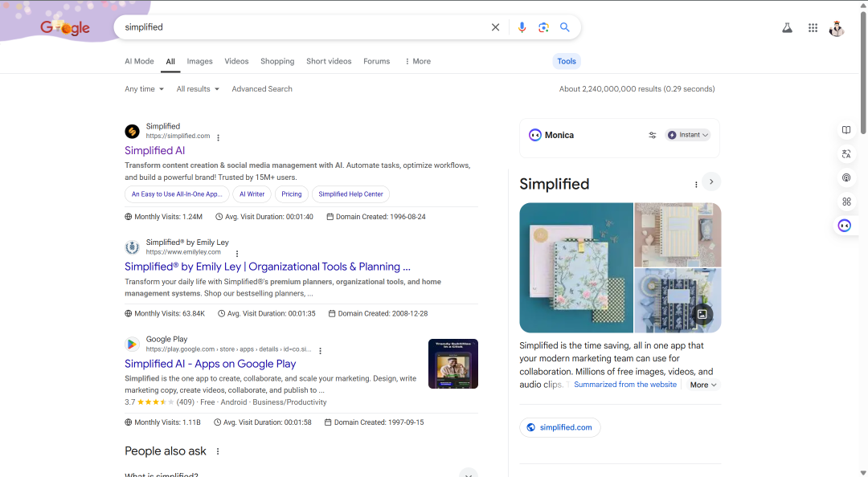Image resolution: width=868 pixels, height=477 pixels.
Task: Click inside the search input field
Action: coord(305,27)
